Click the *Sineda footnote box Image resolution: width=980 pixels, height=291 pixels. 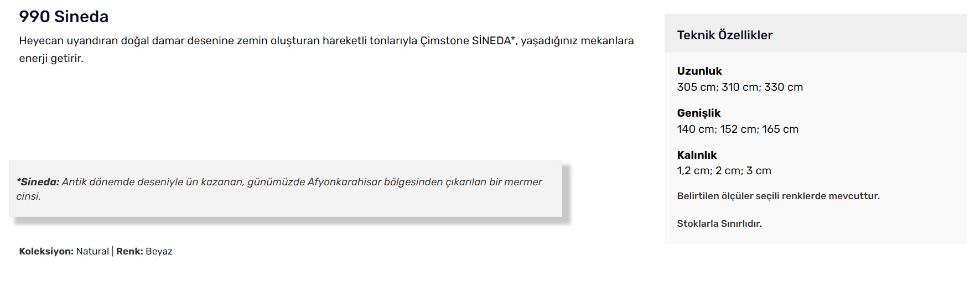coord(286,189)
